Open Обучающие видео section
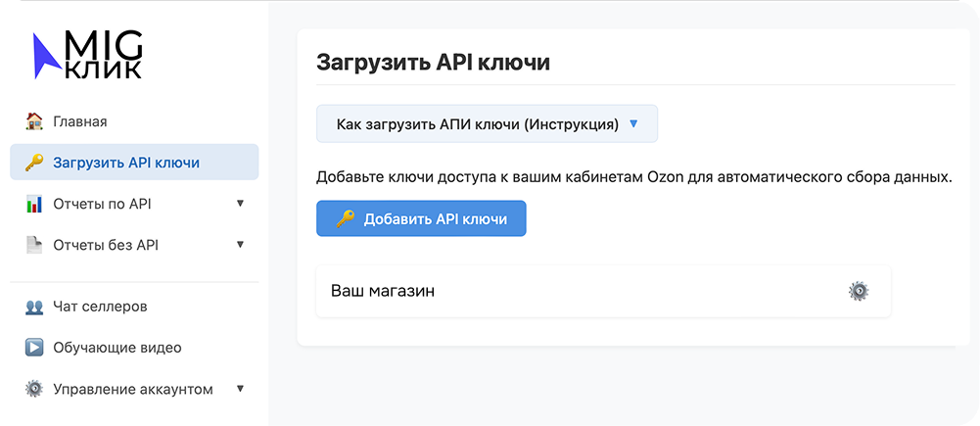 tap(117, 348)
